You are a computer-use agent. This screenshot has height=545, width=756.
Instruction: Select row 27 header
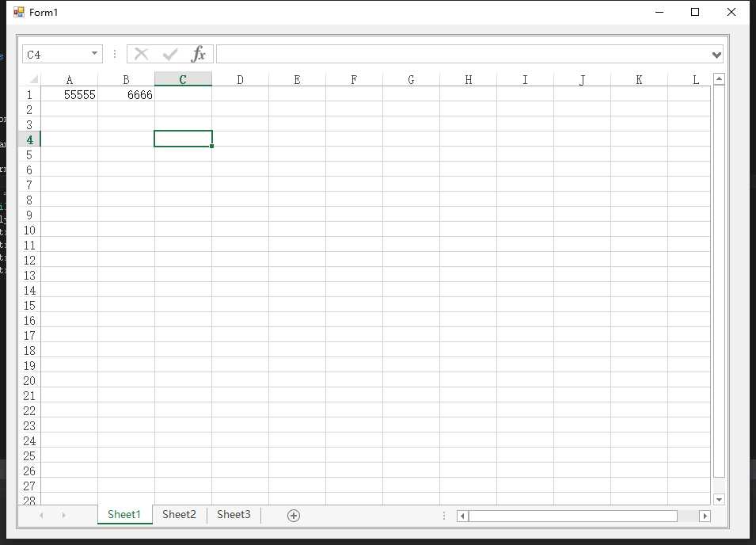(29, 486)
